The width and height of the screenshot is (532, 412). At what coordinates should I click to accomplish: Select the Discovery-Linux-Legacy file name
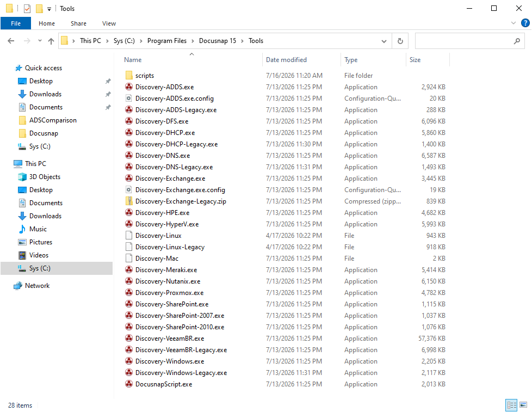click(x=170, y=247)
